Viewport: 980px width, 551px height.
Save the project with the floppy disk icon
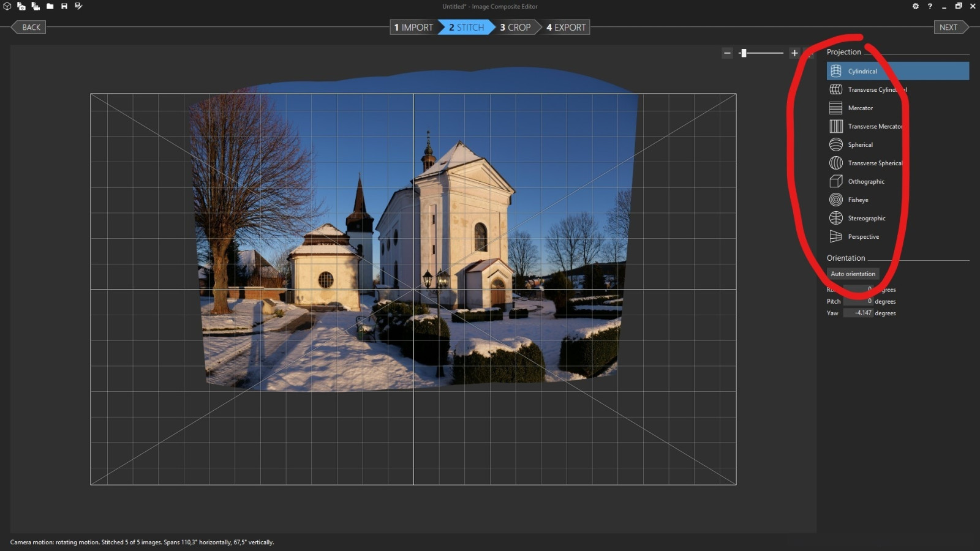point(64,6)
